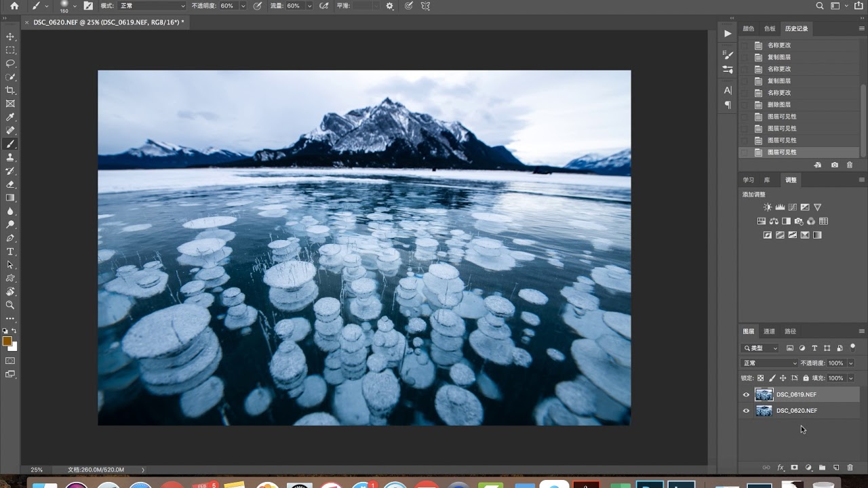
Task: Open brush opacity 60% dropdown arrow
Action: click(x=243, y=5)
